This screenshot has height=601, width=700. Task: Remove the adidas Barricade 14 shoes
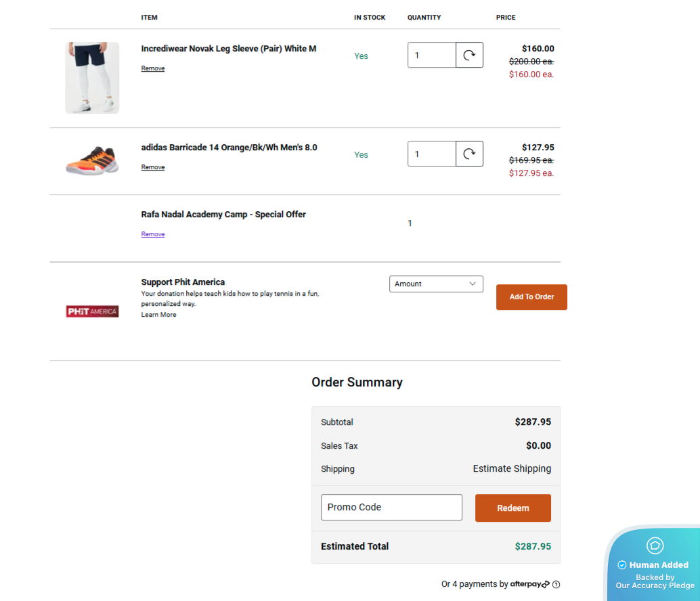click(x=153, y=167)
